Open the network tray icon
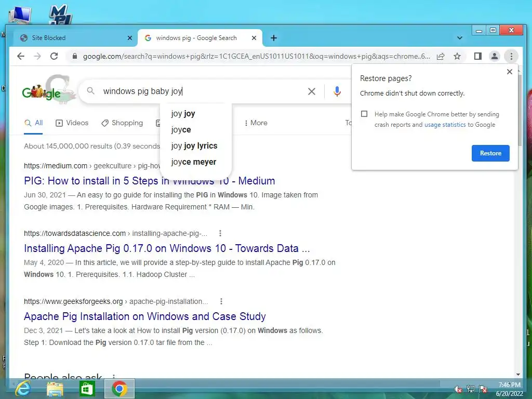 (470, 389)
